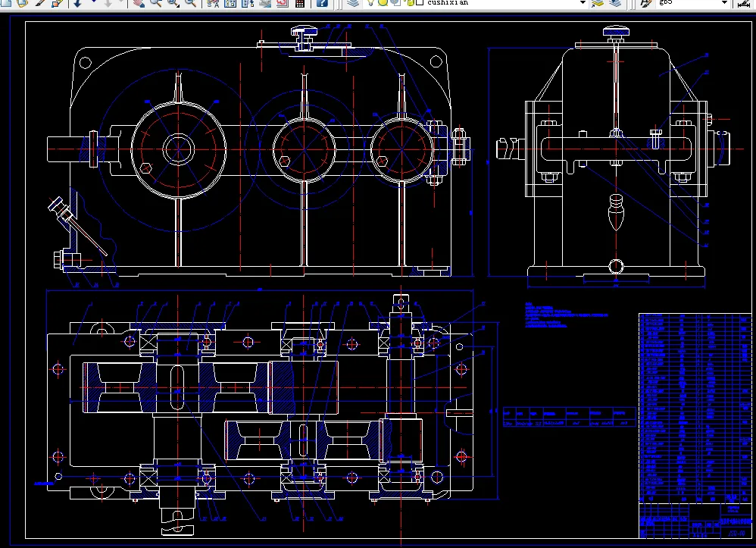This screenshot has height=548, width=756.
Task: Select the Pan realtime hand tool
Action: tap(139, 3)
